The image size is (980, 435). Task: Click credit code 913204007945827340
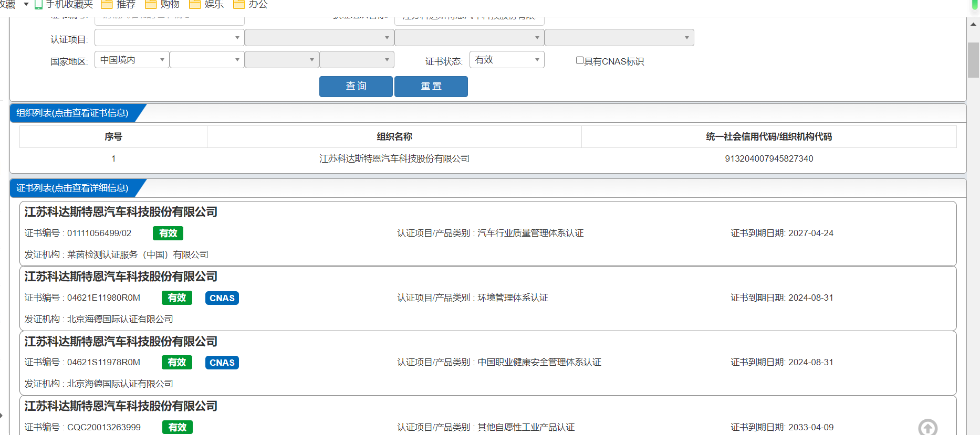click(769, 158)
